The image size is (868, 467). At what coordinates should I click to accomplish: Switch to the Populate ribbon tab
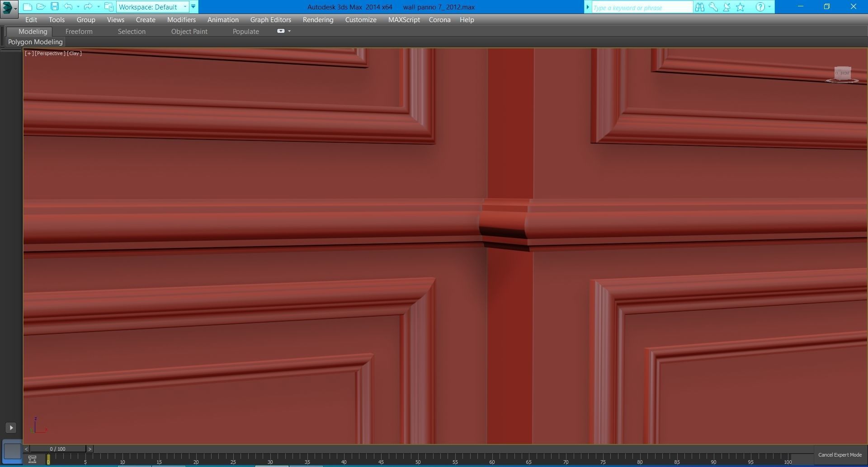click(245, 31)
